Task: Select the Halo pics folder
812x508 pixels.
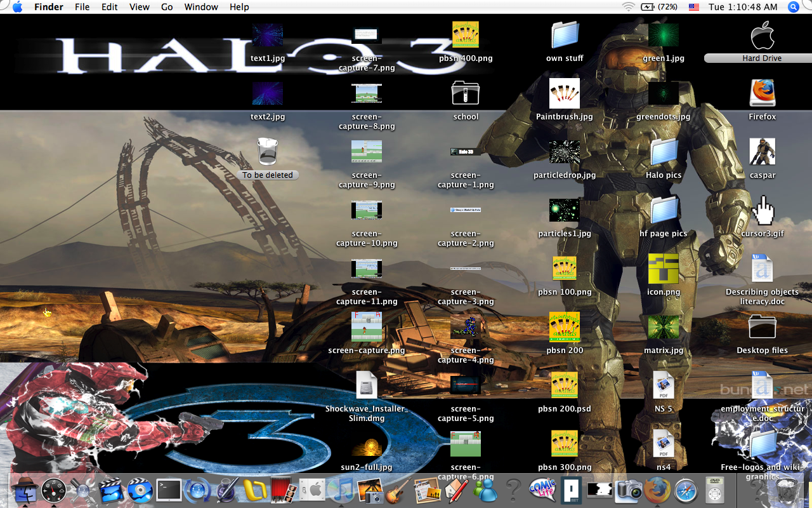Action: 664,152
